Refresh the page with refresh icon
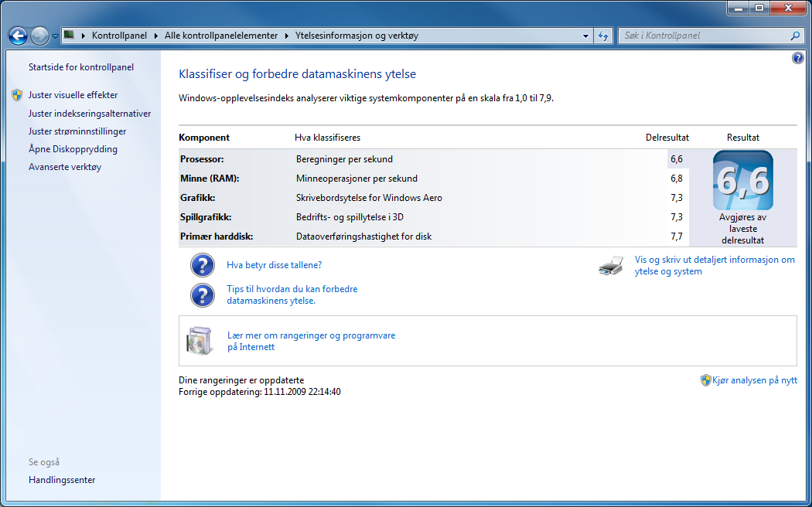 (602, 36)
